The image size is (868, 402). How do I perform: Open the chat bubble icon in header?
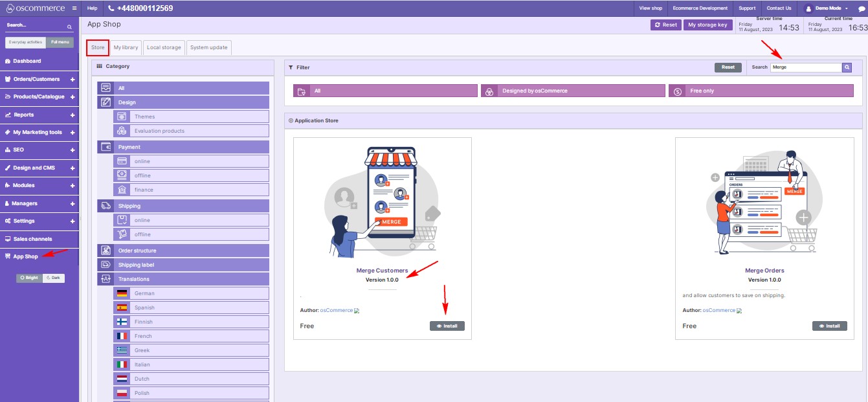(x=862, y=8)
